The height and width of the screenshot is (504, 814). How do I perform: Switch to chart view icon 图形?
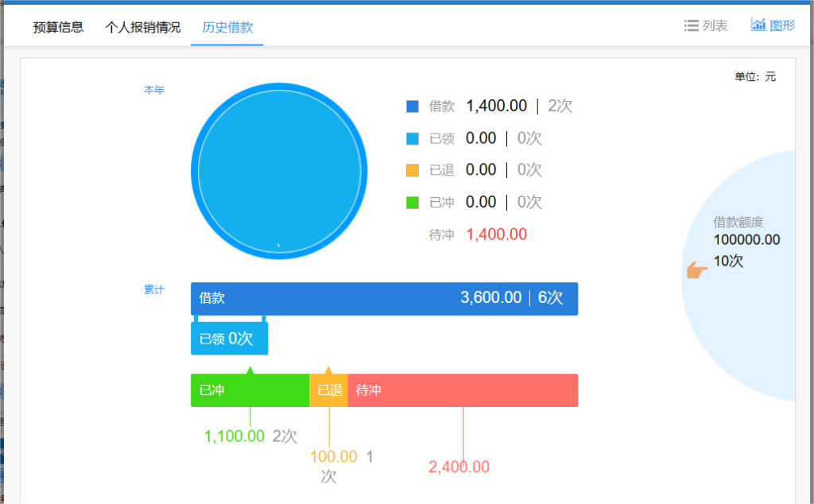point(773,25)
